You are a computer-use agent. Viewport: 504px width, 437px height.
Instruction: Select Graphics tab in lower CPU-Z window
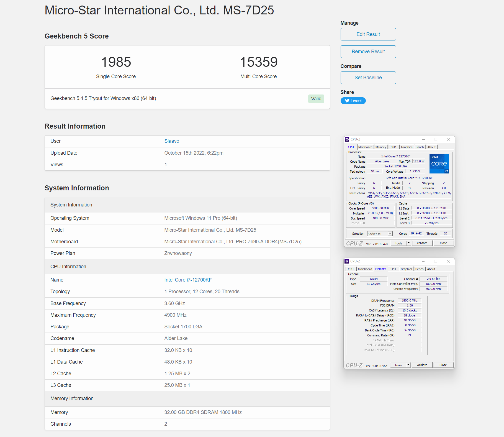pyautogui.click(x=406, y=269)
